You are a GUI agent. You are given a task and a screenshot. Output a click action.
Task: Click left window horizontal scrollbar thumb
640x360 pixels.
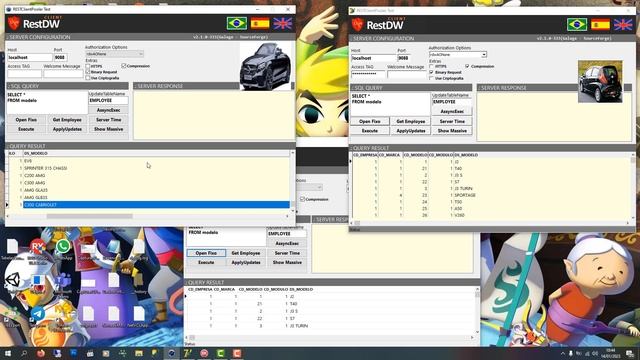coord(90,216)
